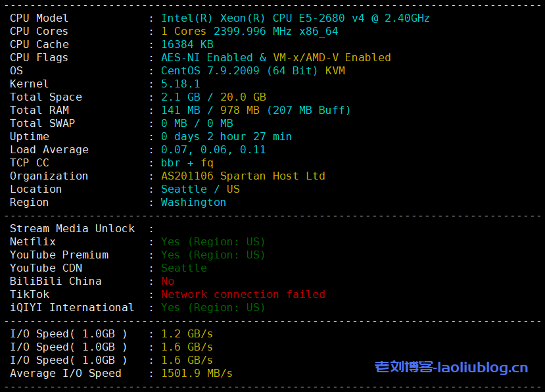
Task: Click the YouTube Premium result text
Action: coord(213,255)
